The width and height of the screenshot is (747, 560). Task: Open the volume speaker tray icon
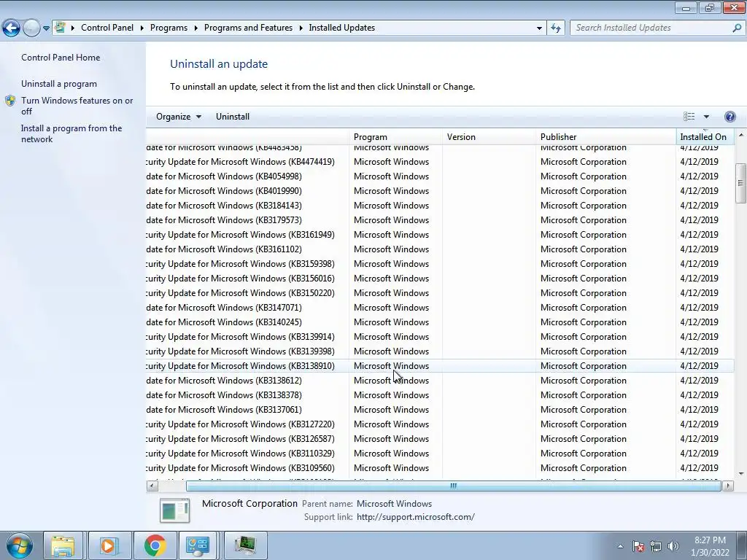tap(673, 546)
